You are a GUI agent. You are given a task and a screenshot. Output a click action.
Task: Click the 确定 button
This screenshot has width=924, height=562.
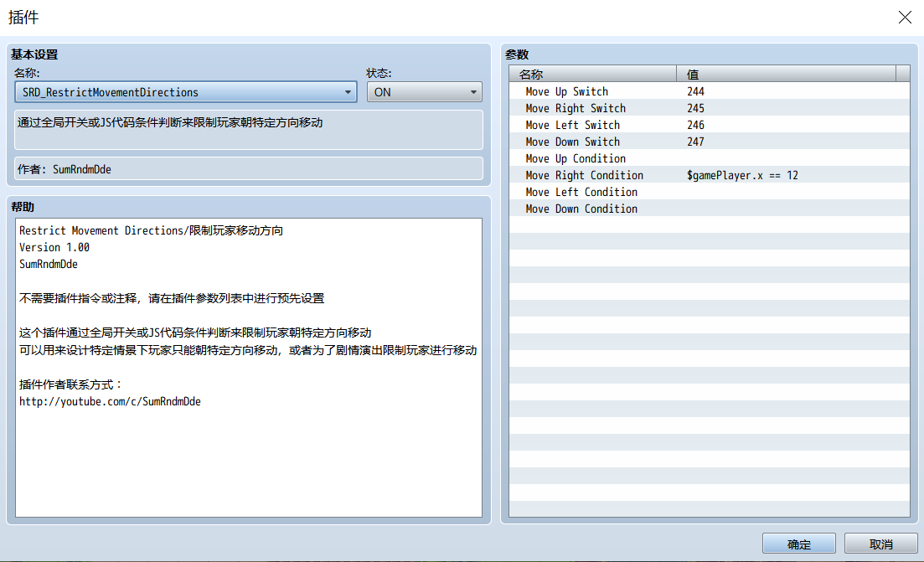coord(798,544)
